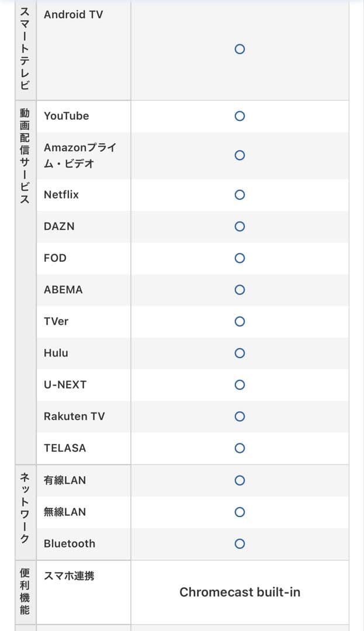Click the YouTube row label

67,116
